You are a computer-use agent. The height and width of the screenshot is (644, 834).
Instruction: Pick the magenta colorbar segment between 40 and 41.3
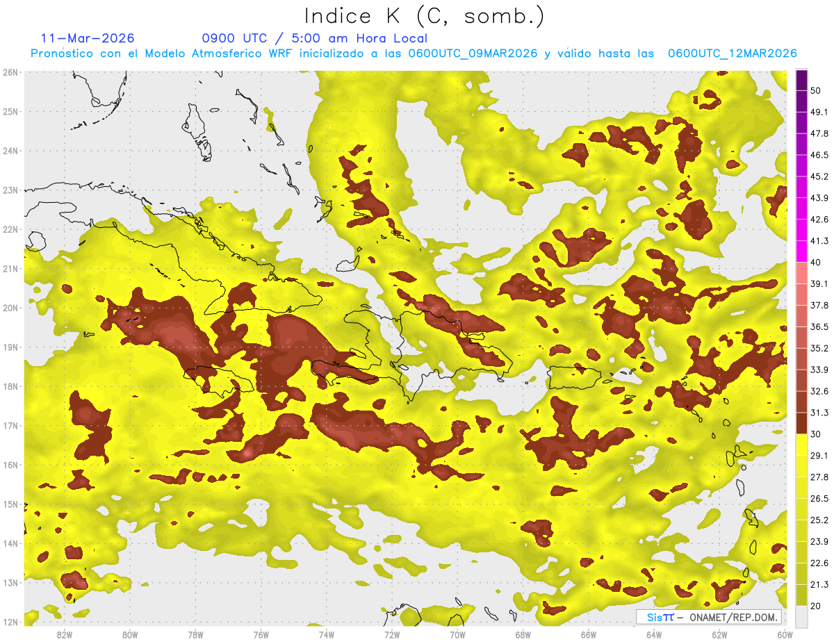tap(801, 251)
